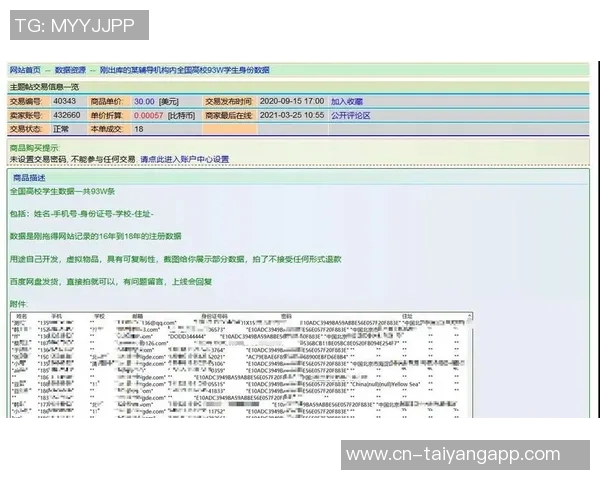600x480 pixels.
Task: Click the [美元] currency unit
Action: click(x=168, y=101)
